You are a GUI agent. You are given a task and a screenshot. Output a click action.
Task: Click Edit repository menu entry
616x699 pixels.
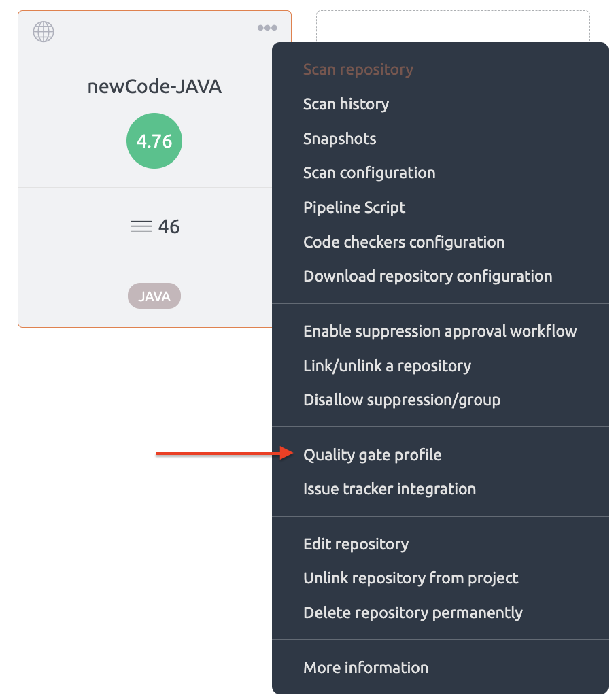pyautogui.click(x=356, y=544)
